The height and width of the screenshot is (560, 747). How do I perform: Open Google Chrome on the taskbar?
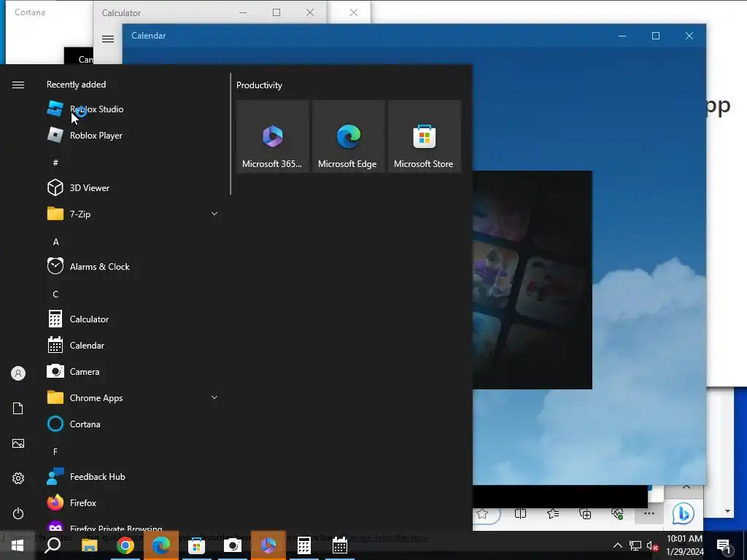(125, 545)
